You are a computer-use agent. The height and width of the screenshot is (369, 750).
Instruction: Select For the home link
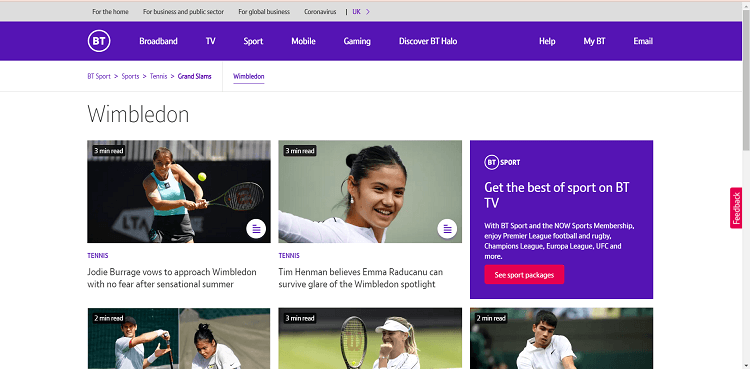coord(110,12)
